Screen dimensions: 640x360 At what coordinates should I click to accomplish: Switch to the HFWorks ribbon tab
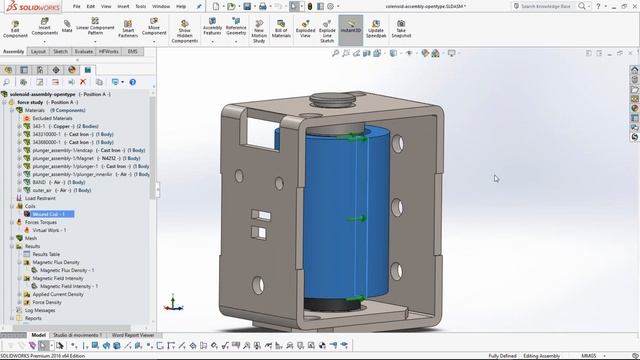click(109, 51)
